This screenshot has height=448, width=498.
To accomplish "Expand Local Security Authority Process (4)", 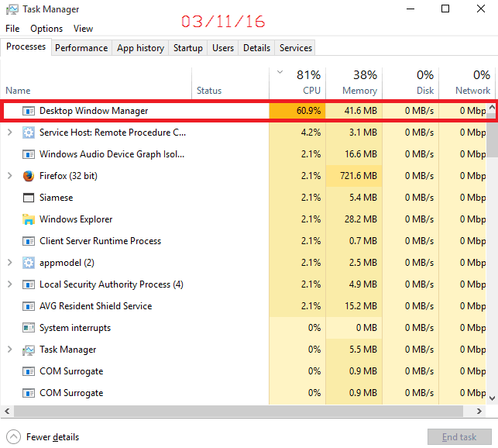I will 9,284.
